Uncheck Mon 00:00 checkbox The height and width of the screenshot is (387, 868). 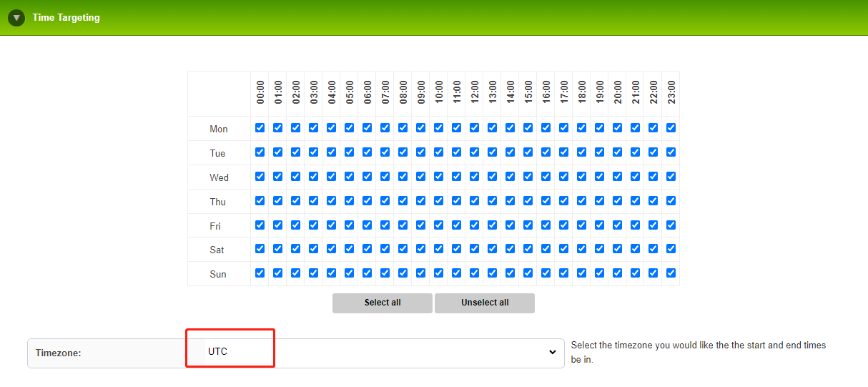pos(260,128)
